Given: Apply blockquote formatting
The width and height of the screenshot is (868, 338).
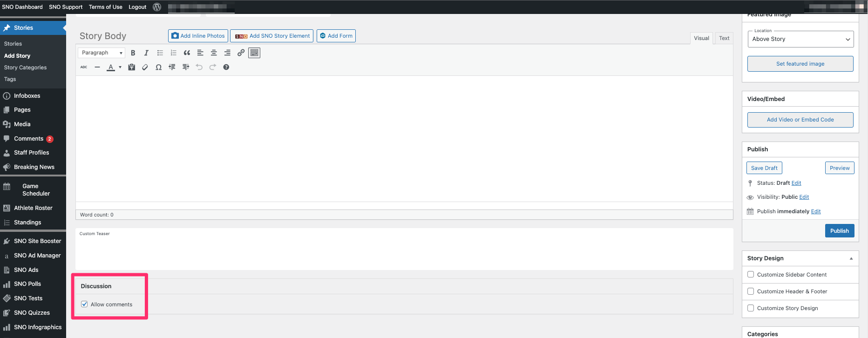Looking at the screenshot, I should click(x=187, y=53).
